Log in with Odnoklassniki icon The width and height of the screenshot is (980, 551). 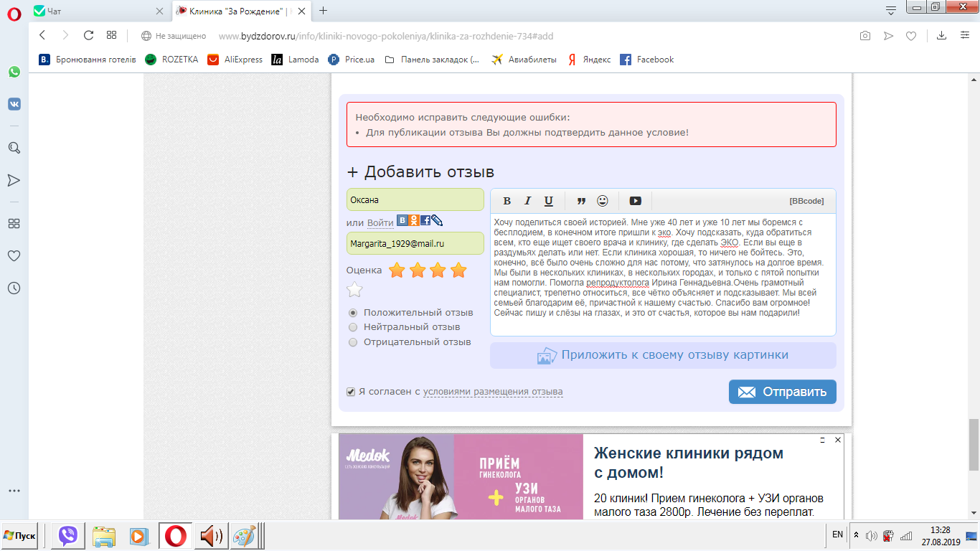414,221
